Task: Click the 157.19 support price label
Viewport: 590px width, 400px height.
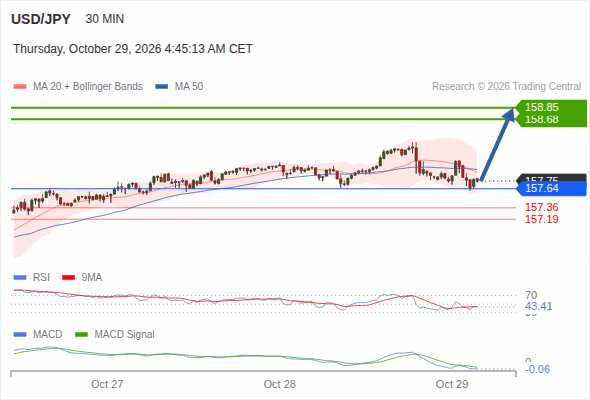Action: [x=541, y=219]
